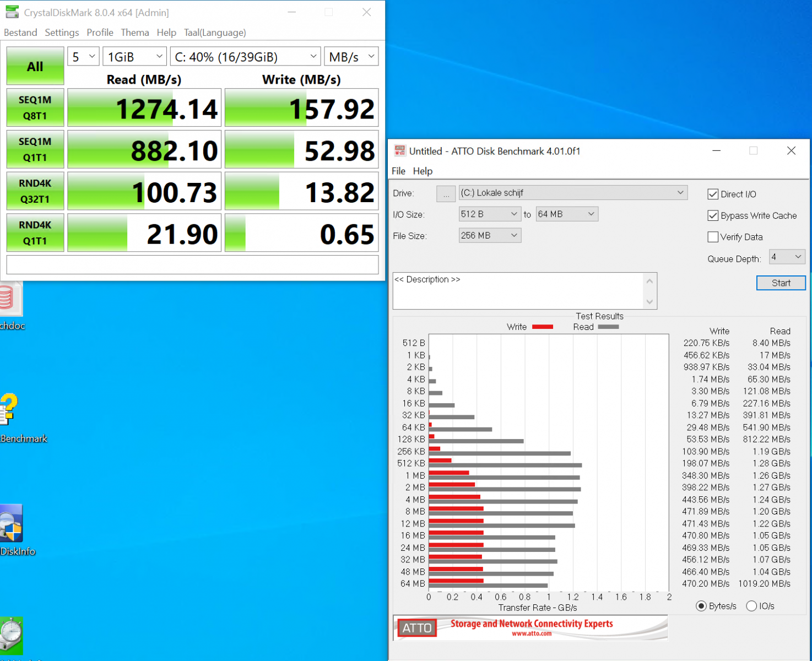The image size is (812, 661).
Task: Click the ATTO Disk Benchmark title bar icon
Action: pos(400,151)
